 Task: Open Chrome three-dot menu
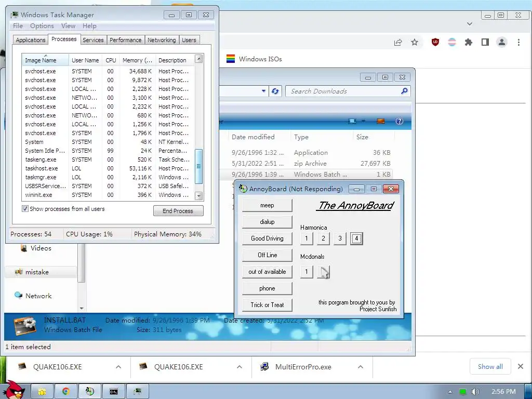point(518,42)
